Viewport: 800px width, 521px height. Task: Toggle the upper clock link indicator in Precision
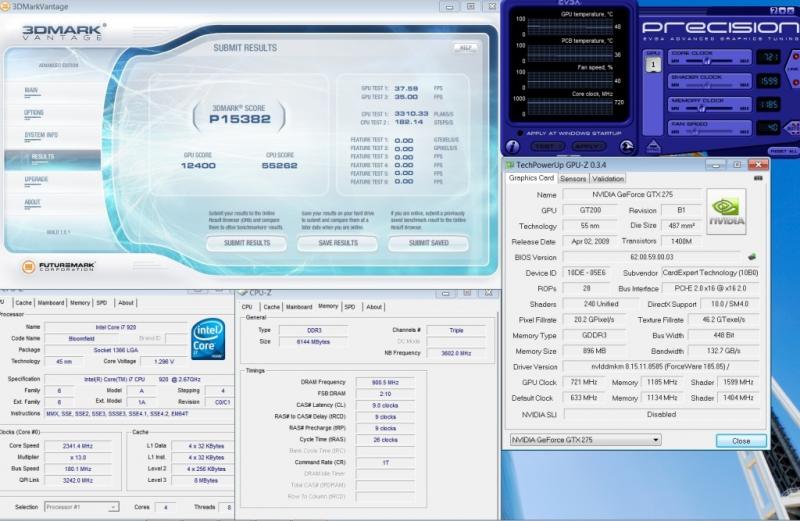pyautogui.click(x=795, y=57)
